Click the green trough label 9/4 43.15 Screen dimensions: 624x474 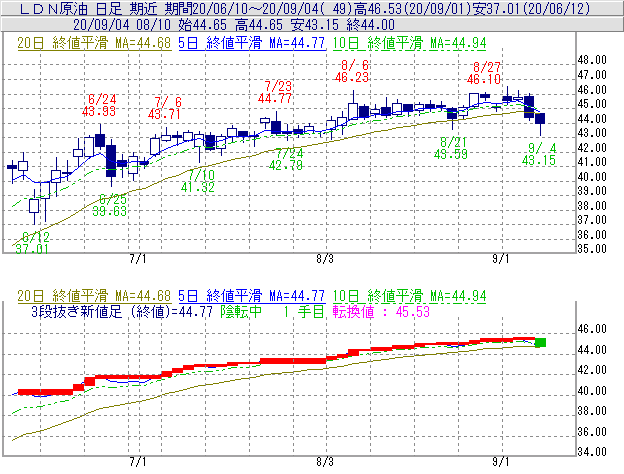click(x=539, y=154)
